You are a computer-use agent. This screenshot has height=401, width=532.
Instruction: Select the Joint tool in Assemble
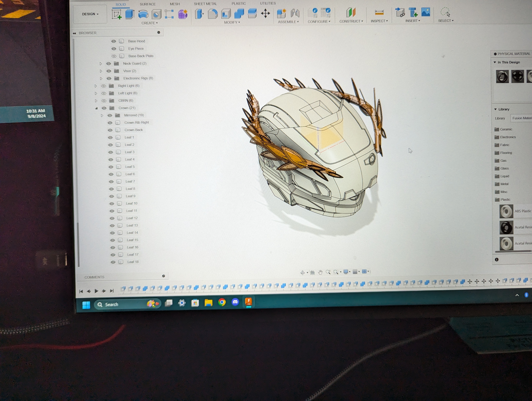pos(295,13)
